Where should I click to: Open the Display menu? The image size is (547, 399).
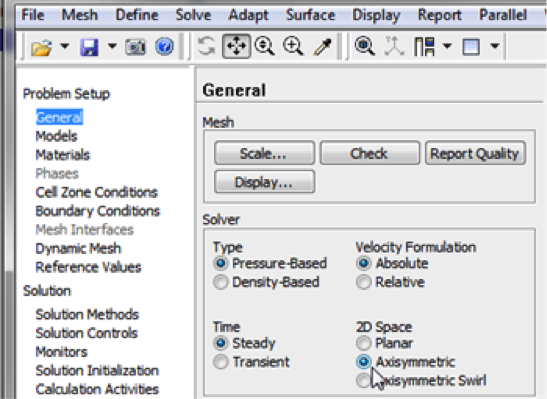click(376, 16)
